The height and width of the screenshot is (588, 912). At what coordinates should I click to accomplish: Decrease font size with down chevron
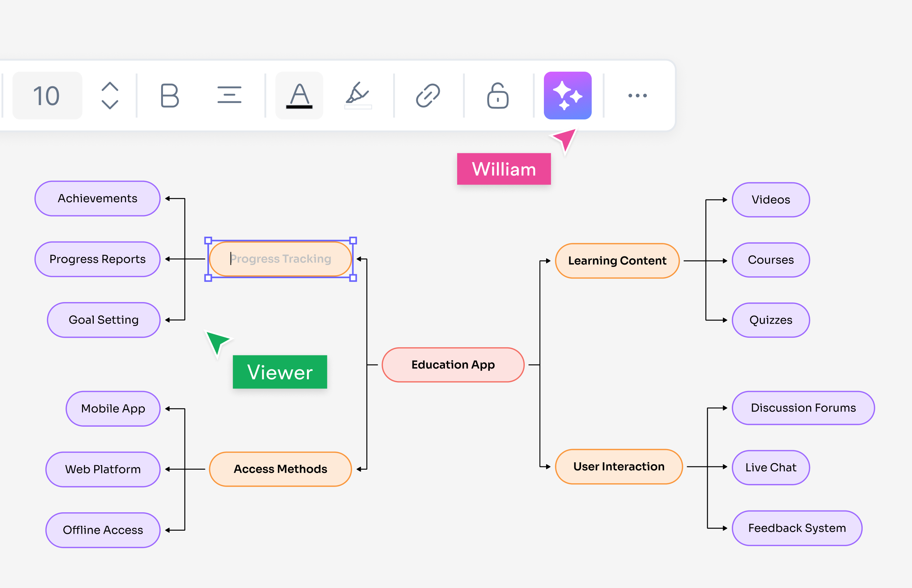coord(110,104)
